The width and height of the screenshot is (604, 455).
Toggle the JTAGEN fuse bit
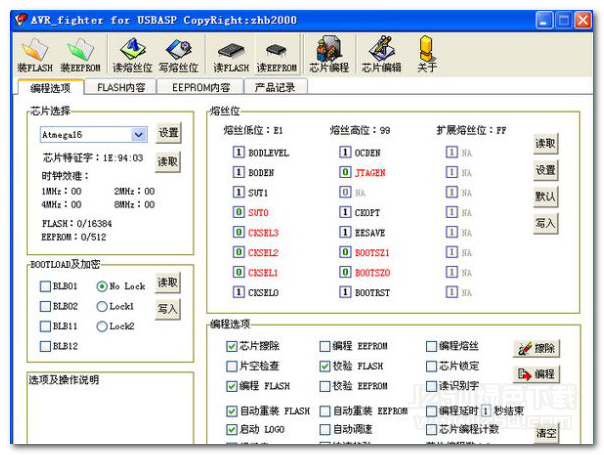pos(345,172)
